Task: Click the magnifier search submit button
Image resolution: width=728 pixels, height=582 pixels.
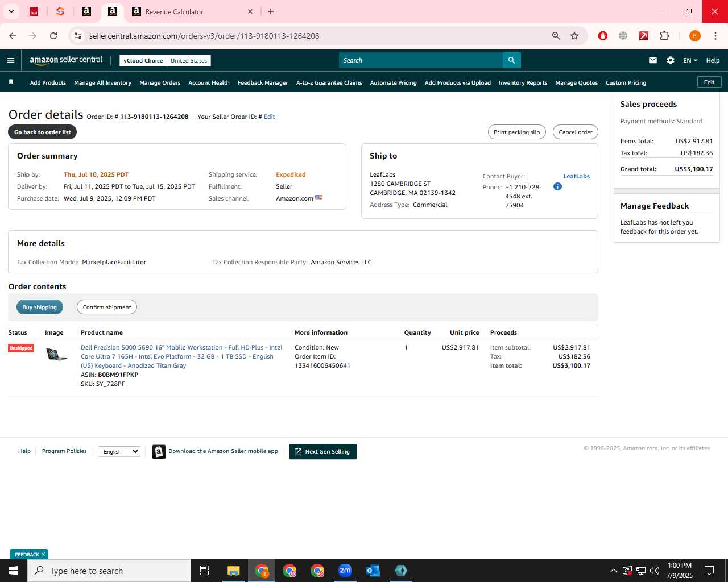Action: pos(511,60)
